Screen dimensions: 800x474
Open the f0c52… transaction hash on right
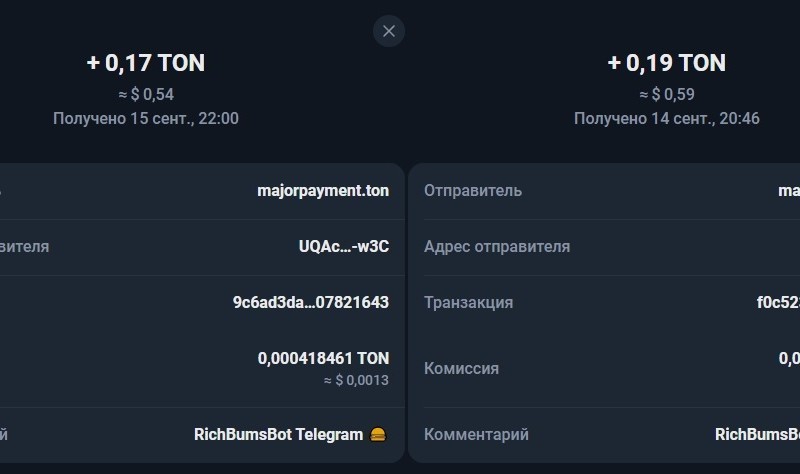click(x=778, y=302)
